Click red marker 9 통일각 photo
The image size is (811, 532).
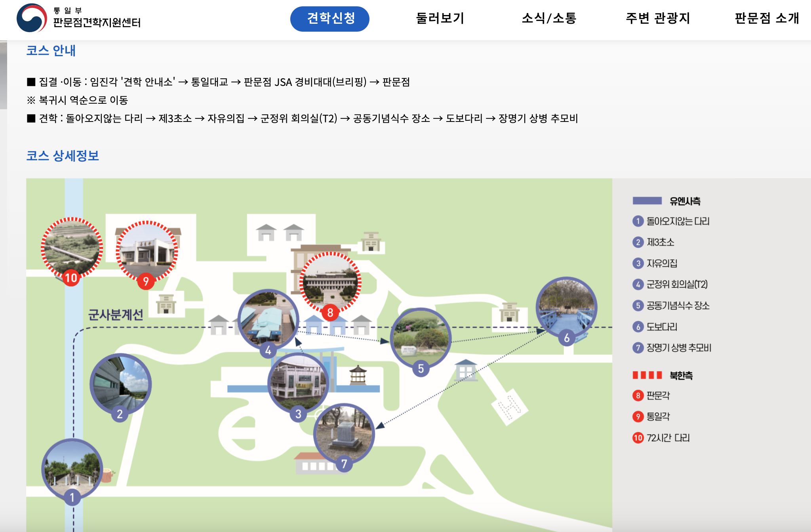coord(147,251)
